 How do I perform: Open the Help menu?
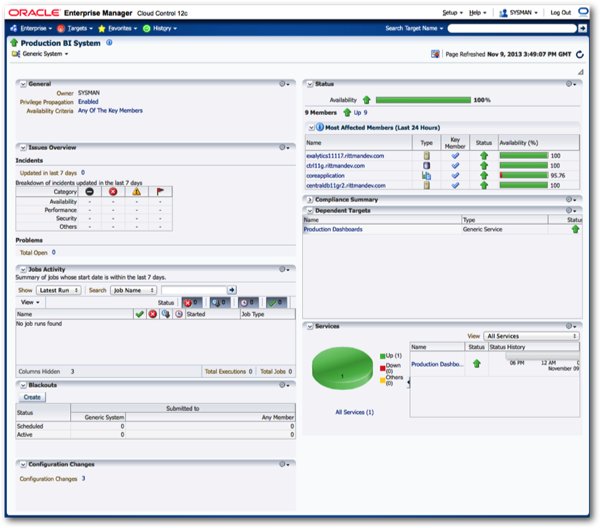tap(478, 13)
